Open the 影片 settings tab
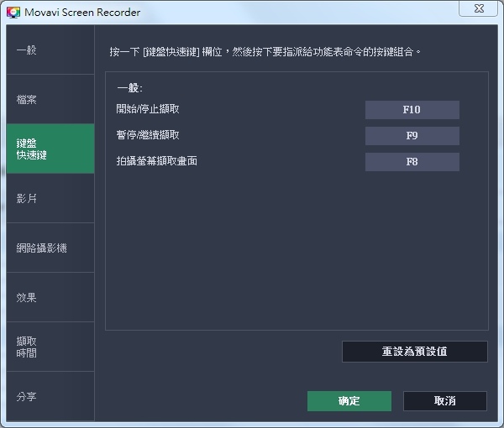Screen dimensions: 504x428 pos(50,198)
